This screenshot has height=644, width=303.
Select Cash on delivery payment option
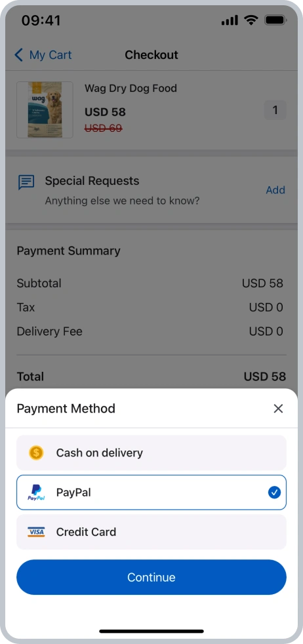(151, 453)
